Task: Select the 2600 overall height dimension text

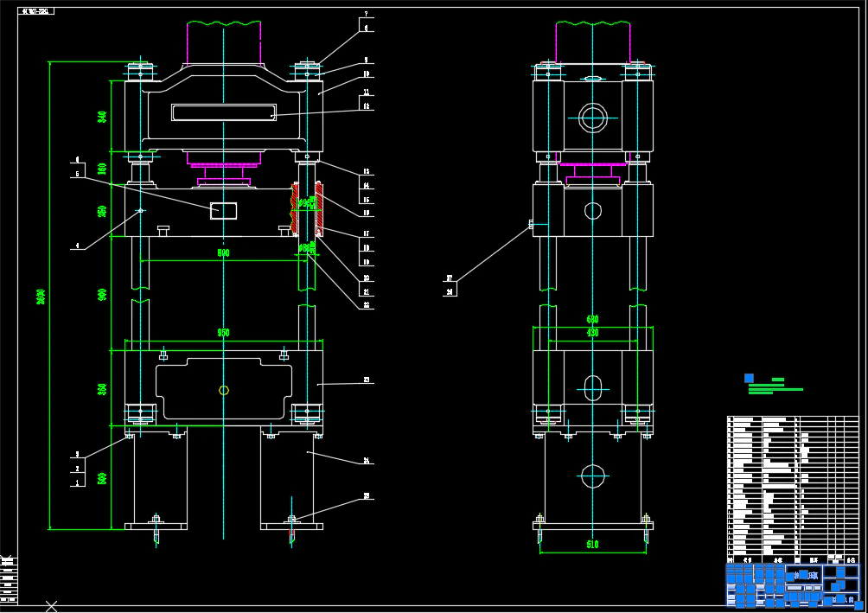Action: point(41,297)
